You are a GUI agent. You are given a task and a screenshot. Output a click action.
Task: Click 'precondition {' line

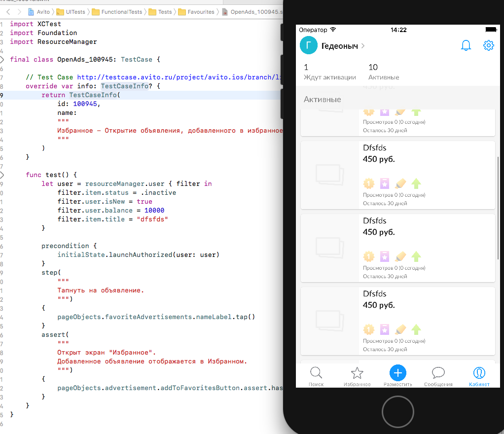69,246
